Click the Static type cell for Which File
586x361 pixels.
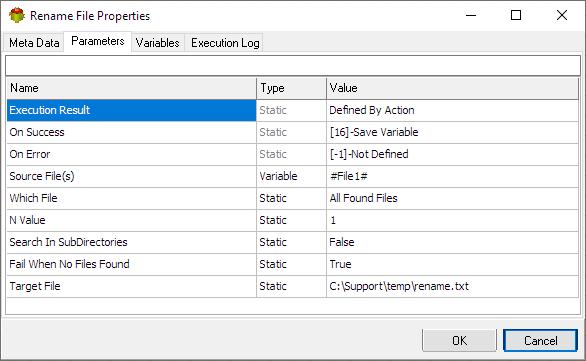(292, 198)
